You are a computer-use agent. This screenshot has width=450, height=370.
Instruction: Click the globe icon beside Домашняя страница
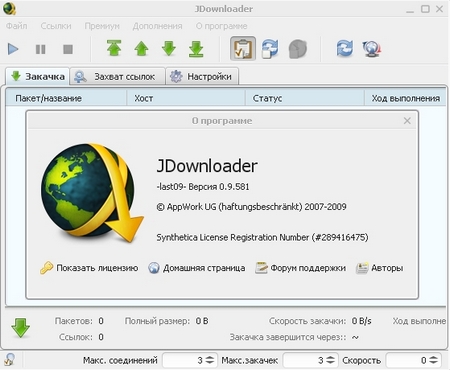click(x=154, y=268)
